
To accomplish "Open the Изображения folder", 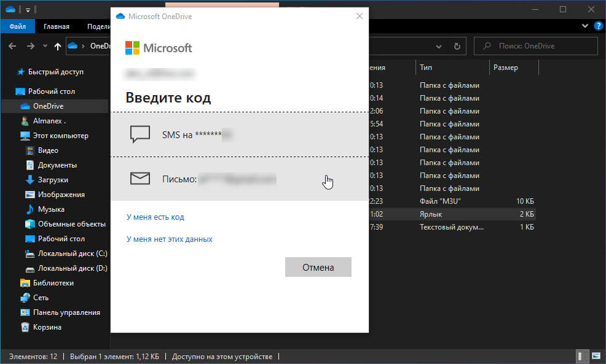I will [61, 195].
